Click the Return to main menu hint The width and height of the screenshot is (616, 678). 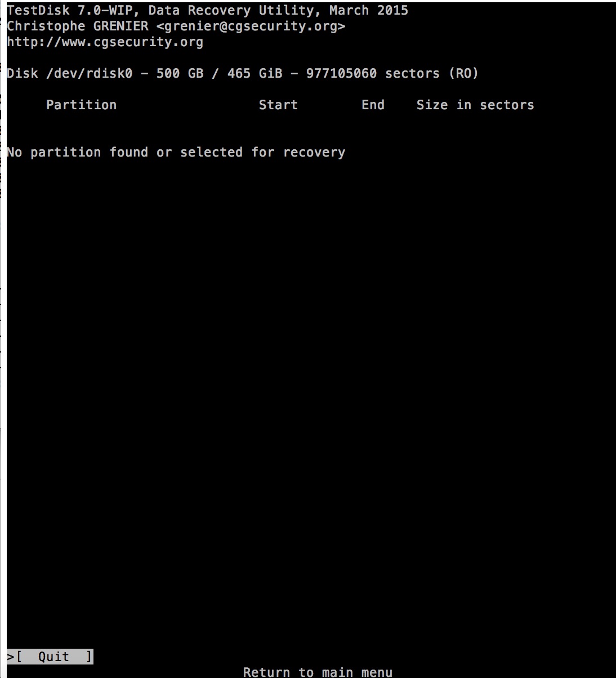pyautogui.click(x=318, y=672)
